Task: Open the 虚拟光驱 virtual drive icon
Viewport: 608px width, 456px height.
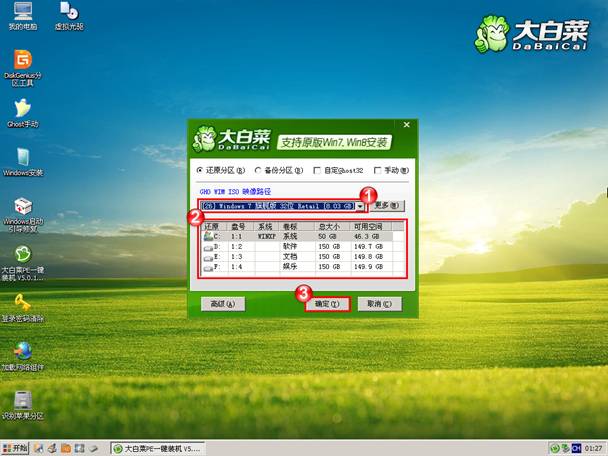Action: (x=68, y=13)
